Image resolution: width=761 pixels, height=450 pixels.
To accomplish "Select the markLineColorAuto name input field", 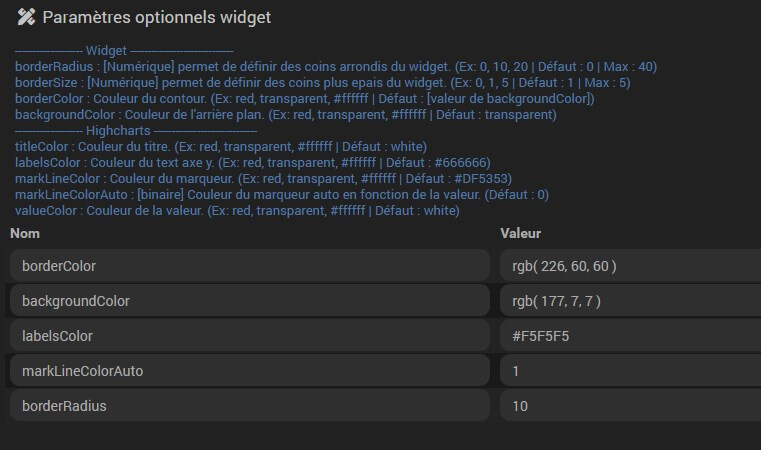I will [250, 371].
